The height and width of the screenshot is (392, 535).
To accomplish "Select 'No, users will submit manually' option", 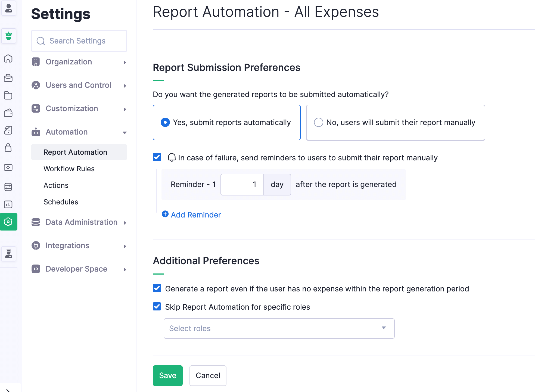I will tap(318, 122).
